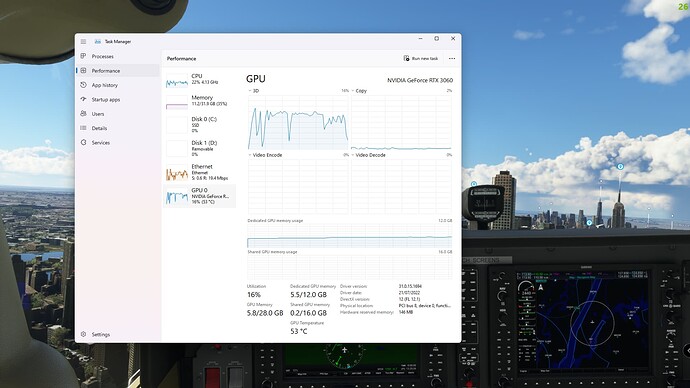Open the hamburger navigation menu in Task Manager
Viewport: 690px width, 388px height.
(x=83, y=41)
